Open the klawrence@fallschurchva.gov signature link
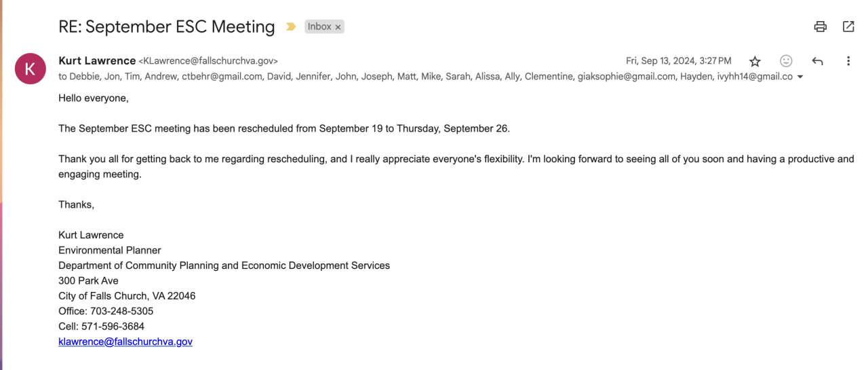The width and height of the screenshot is (868, 370). 125,341
